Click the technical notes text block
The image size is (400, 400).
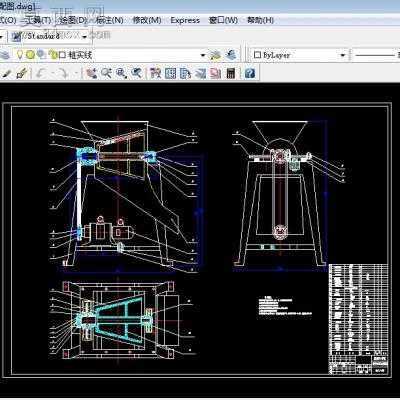click(x=285, y=306)
